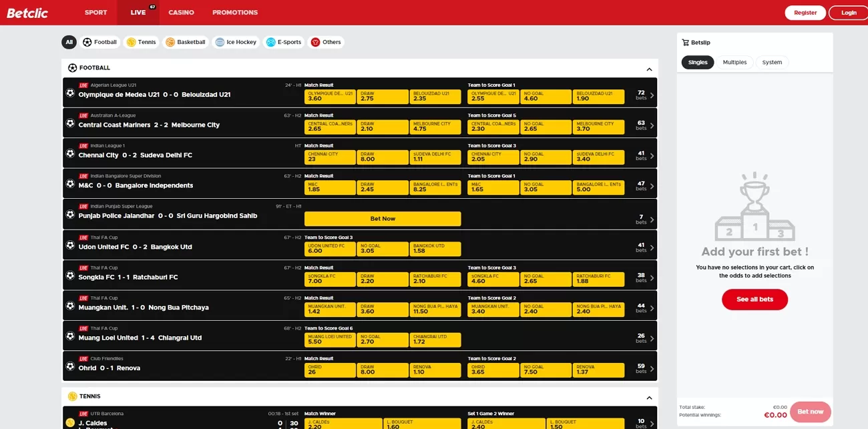Switch betslip to System tab

point(772,62)
